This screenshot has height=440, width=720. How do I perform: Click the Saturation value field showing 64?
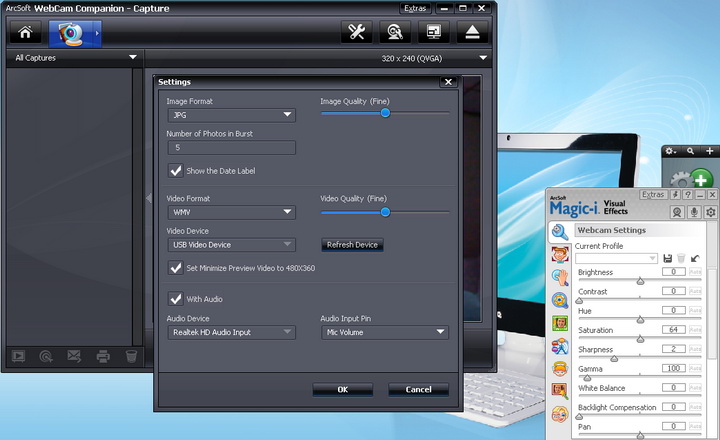click(x=674, y=329)
